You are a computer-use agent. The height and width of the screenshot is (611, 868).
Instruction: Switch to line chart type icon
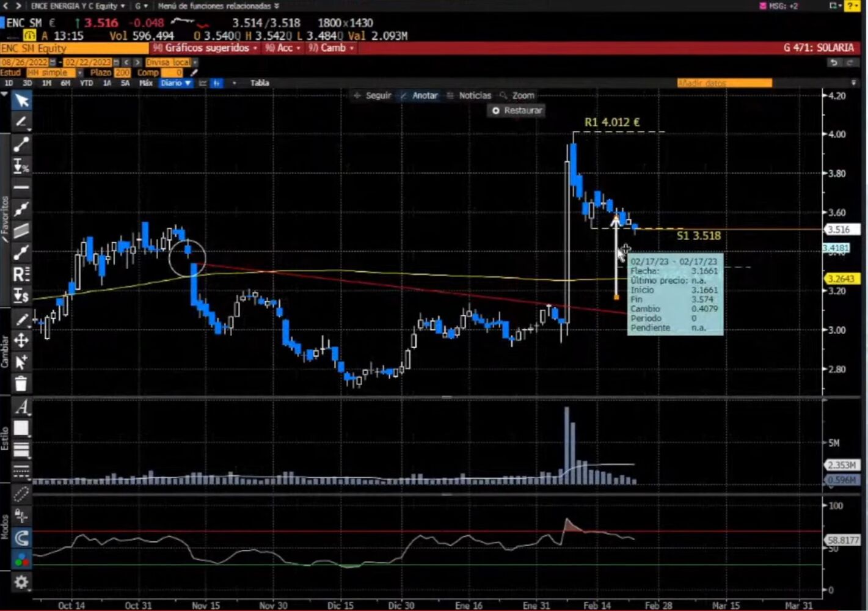[203, 83]
